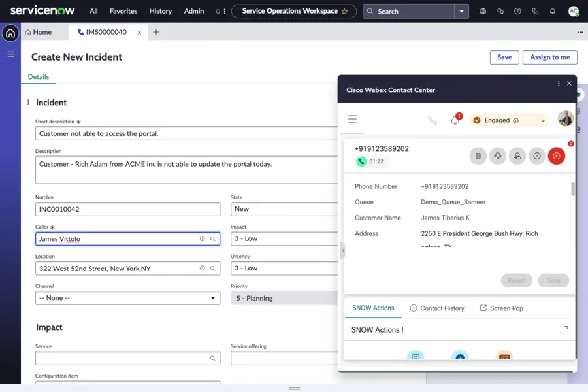Transfer the call to another agent
The height and width of the screenshot is (392, 588).
[x=517, y=156]
